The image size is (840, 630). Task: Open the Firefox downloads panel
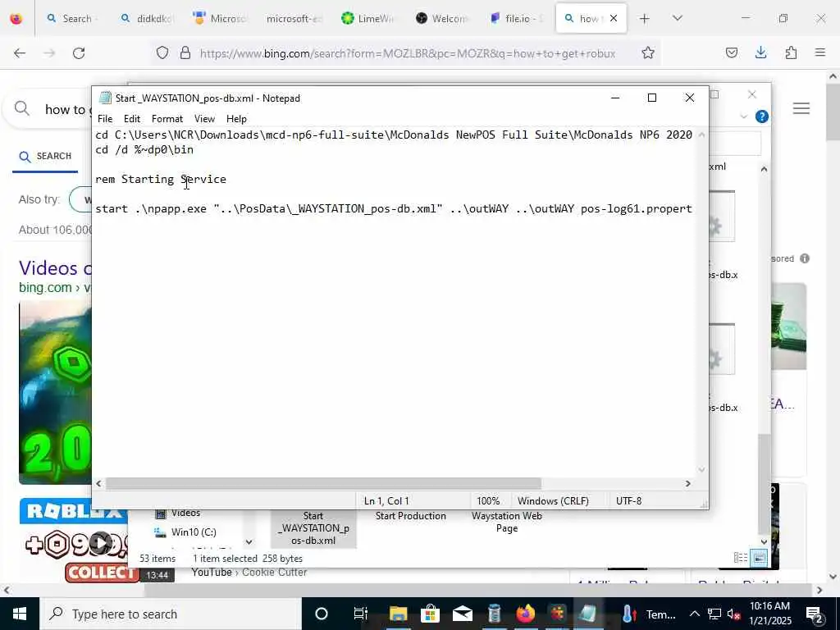[760, 52]
